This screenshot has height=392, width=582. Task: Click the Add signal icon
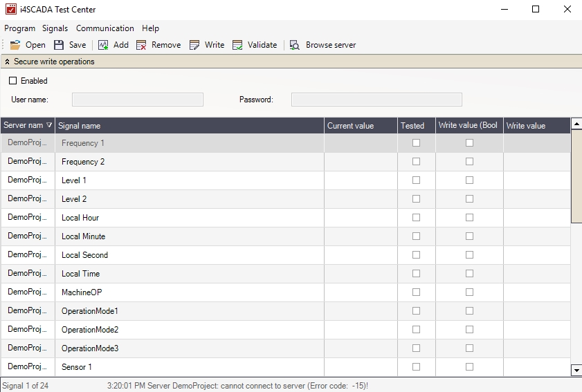[103, 45]
